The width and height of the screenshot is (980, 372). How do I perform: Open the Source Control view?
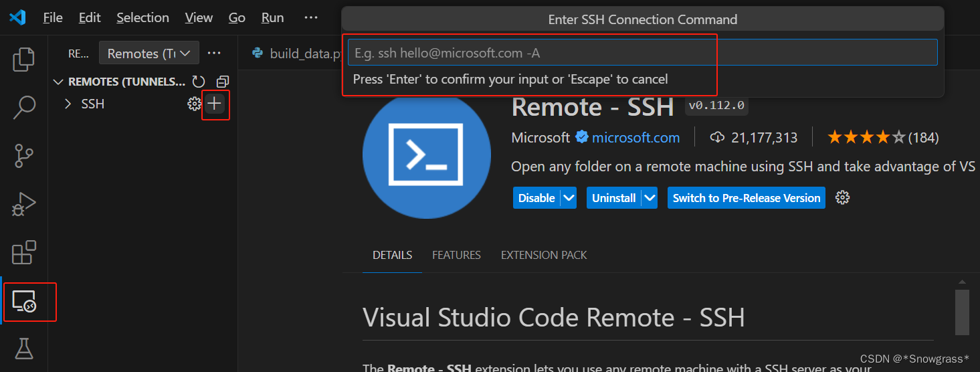tap(24, 155)
